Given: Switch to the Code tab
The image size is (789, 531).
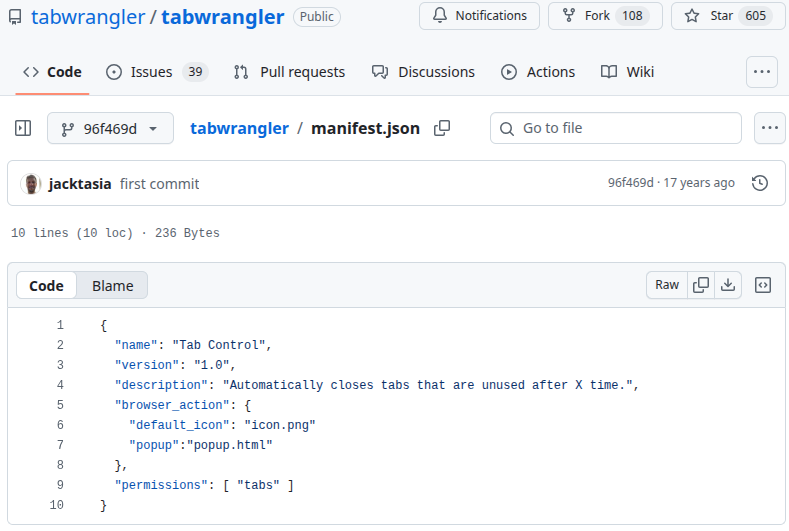Looking at the screenshot, I should [x=52, y=72].
